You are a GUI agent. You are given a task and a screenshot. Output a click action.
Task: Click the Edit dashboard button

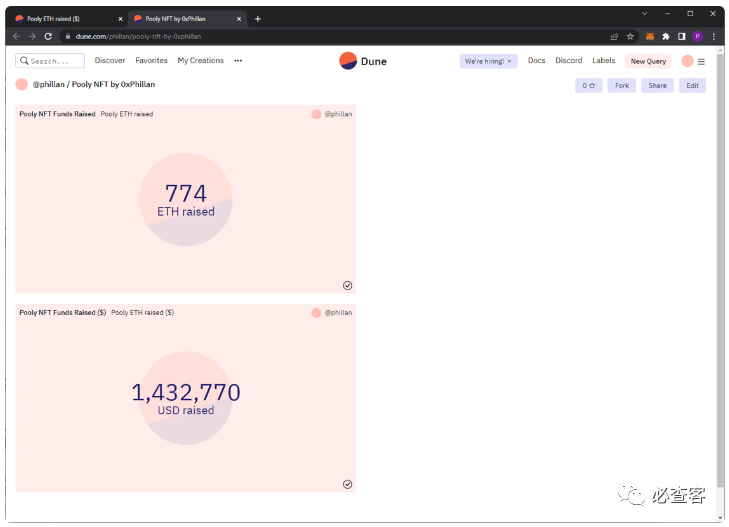pos(692,86)
